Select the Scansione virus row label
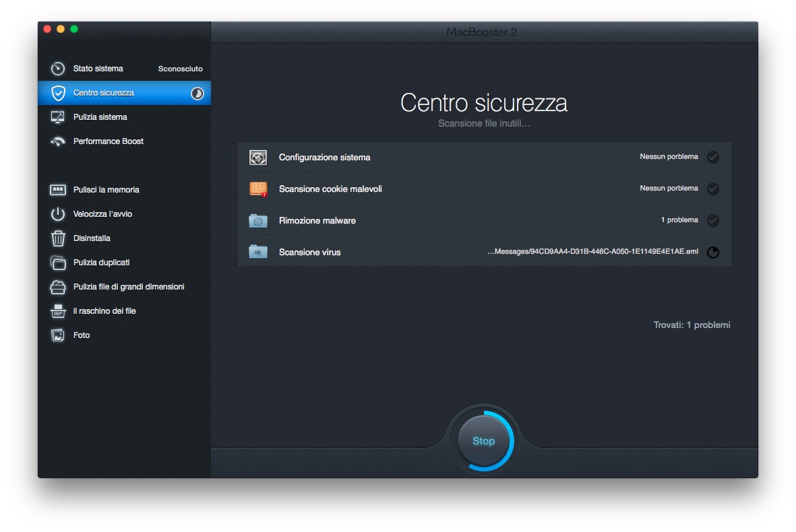796x532 pixels. (x=309, y=252)
